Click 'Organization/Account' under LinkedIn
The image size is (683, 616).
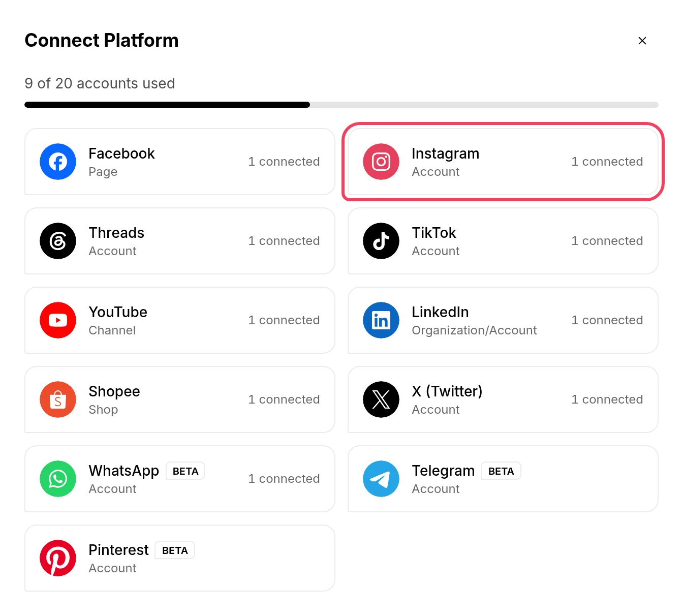click(474, 330)
